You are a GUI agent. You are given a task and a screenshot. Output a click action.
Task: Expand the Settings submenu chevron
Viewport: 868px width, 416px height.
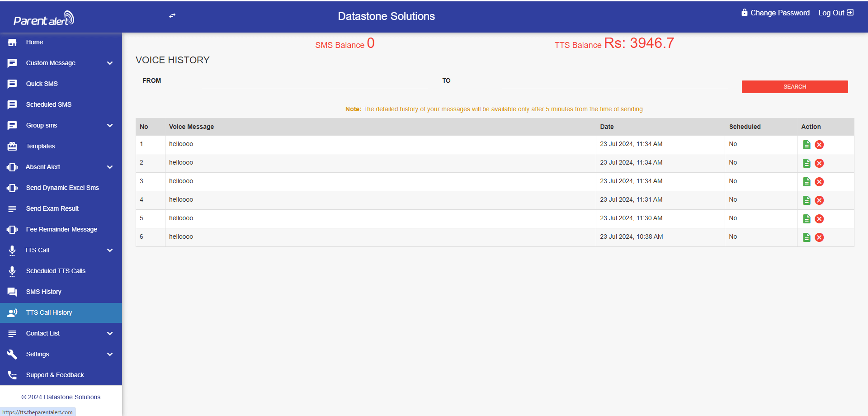click(x=110, y=355)
